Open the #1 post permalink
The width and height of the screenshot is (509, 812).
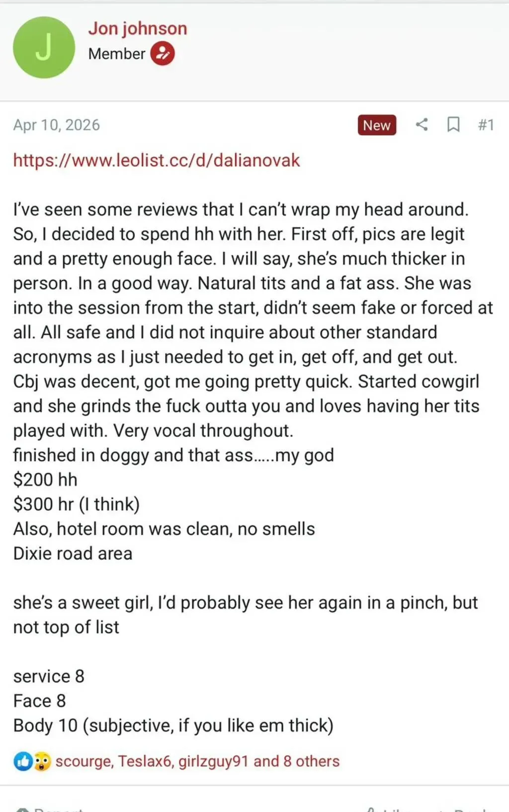click(486, 125)
